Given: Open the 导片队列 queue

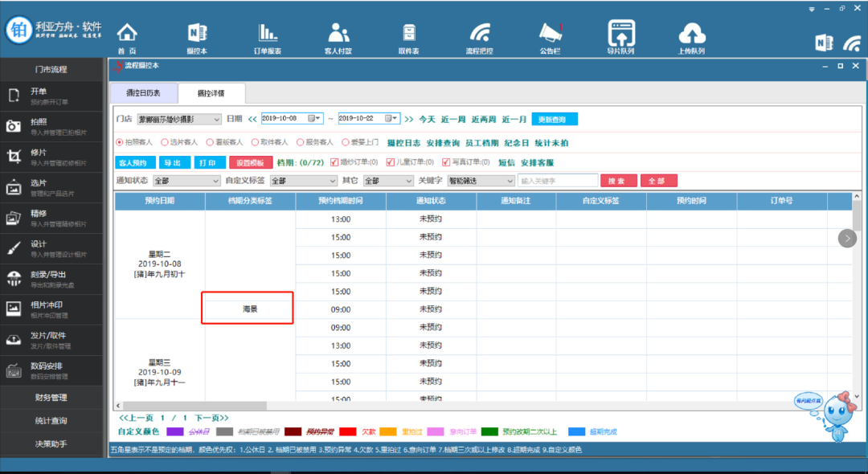Looking at the screenshot, I should click(x=621, y=36).
